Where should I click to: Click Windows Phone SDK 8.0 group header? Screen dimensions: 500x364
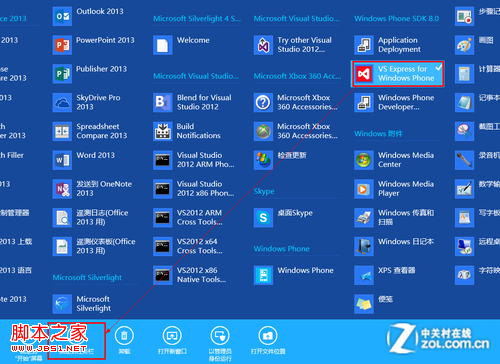click(x=396, y=19)
